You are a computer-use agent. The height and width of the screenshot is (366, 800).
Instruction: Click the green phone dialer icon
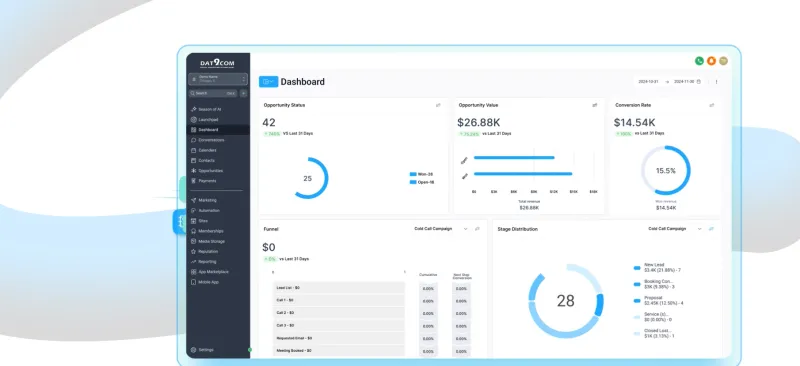coord(699,61)
